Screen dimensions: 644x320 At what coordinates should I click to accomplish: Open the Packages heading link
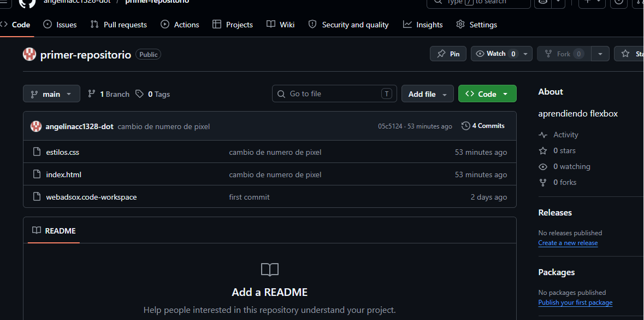tap(557, 272)
